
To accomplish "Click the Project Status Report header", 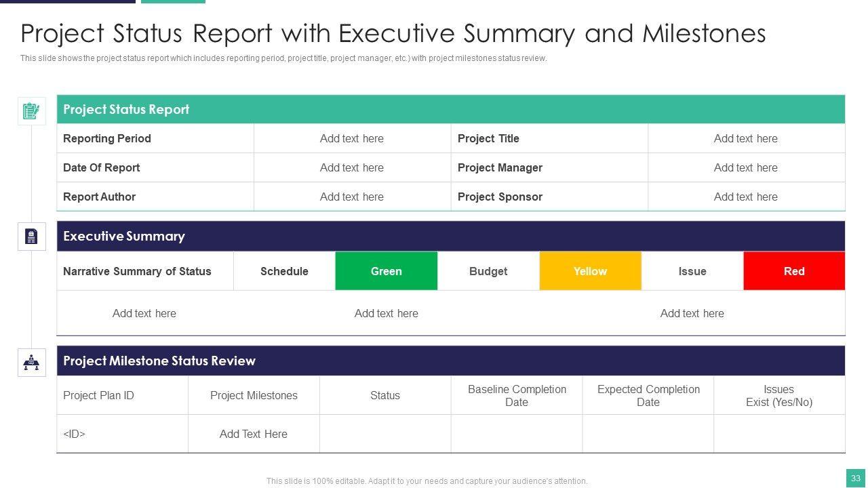I will (x=126, y=110).
